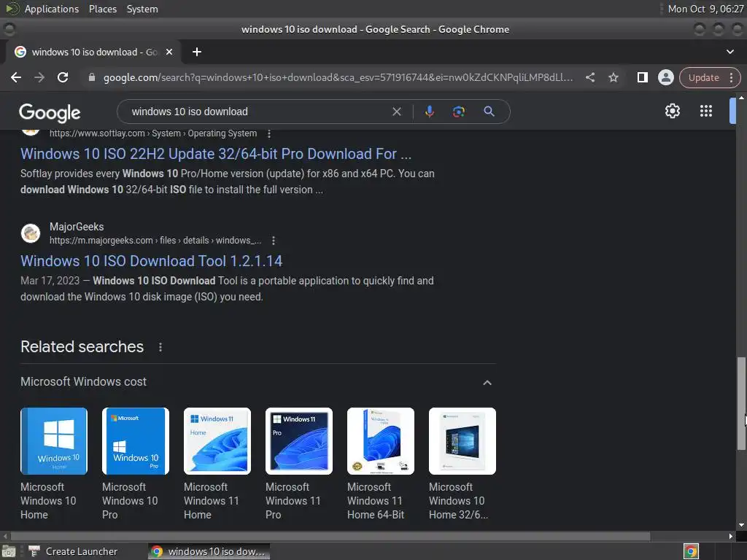Open Microsoft Windows 10 Pro product
Screen dimensions: 747x560
tap(135, 464)
